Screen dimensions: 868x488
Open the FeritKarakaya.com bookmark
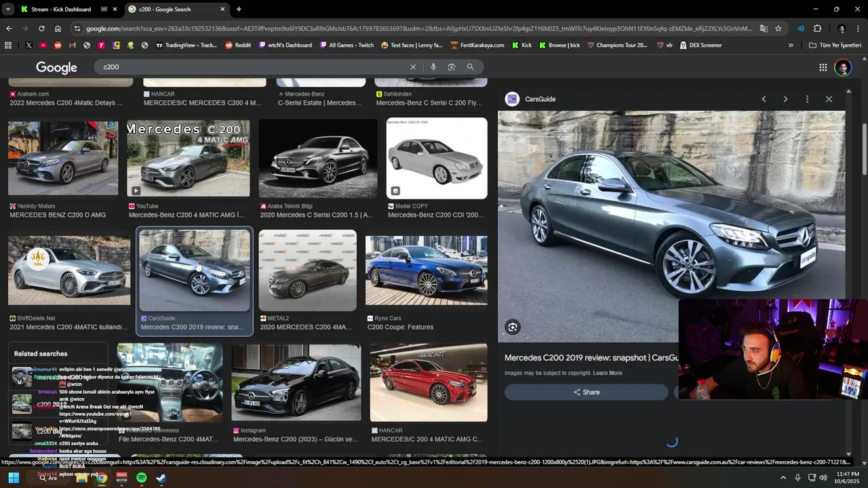tap(477, 45)
